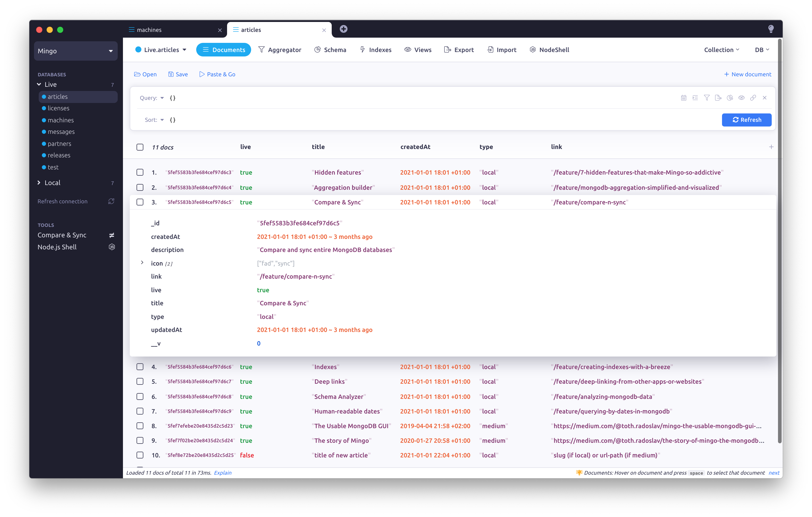This screenshot has width=812, height=517.
Task: Open the Aggregator view
Action: [x=280, y=50]
